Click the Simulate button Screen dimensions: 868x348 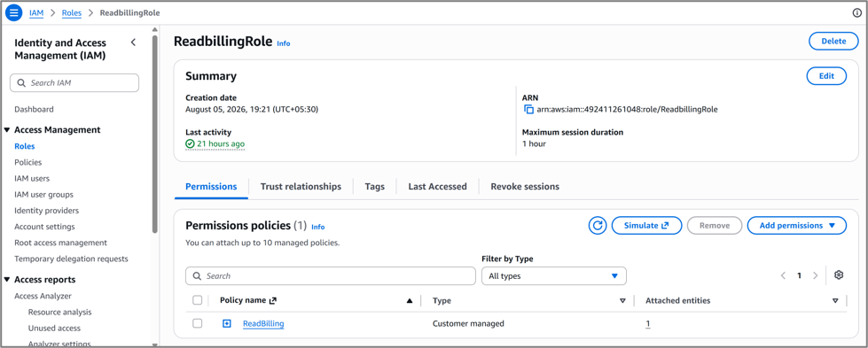click(x=646, y=226)
